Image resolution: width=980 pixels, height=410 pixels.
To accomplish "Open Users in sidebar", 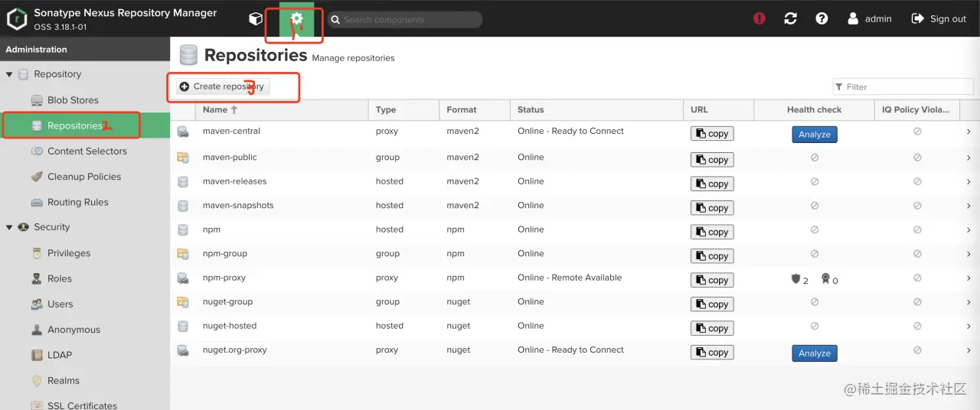I will click(60, 304).
